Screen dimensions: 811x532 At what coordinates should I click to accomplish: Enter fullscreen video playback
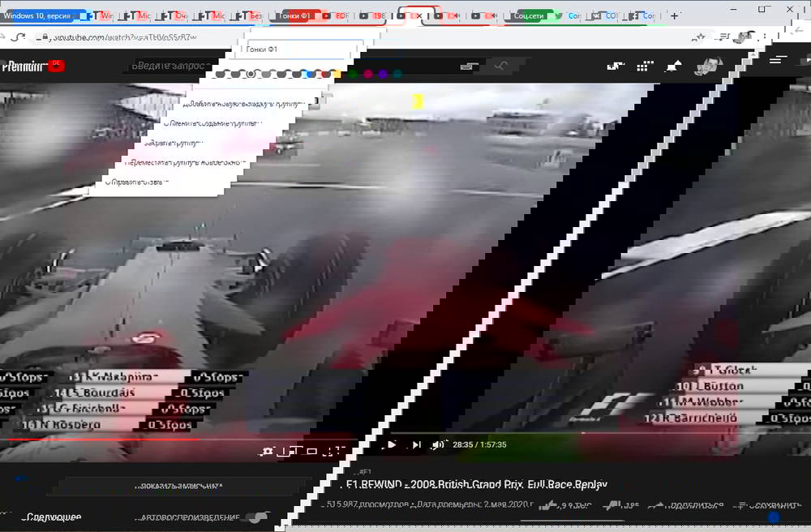[329, 452]
